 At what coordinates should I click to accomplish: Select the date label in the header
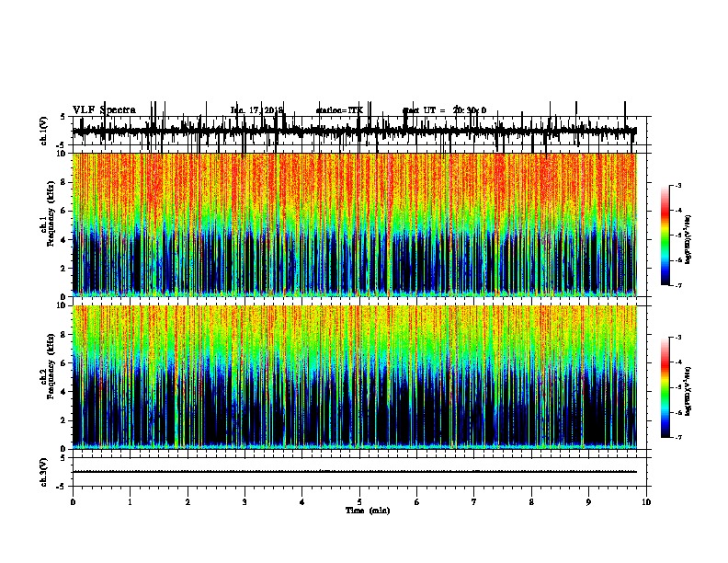(256, 110)
